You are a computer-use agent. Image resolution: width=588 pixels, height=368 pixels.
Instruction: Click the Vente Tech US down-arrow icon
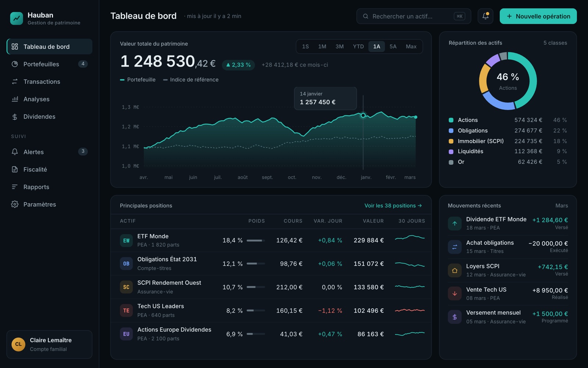click(x=455, y=294)
